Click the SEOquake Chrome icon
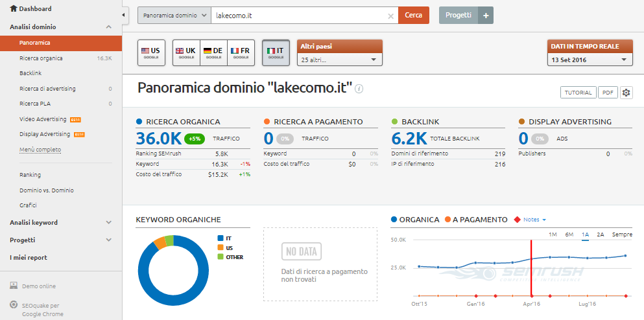The width and height of the screenshot is (644, 320). pyautogui.click(x=14, y=305)
